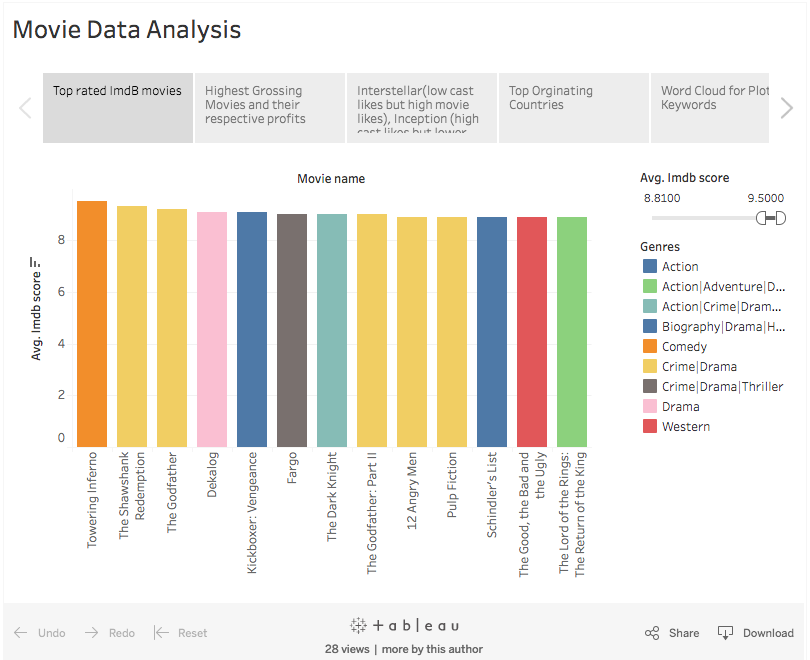Screen dimensions: 810x660
Task: Click the more by this author link
Action: (x=432, y=649)
